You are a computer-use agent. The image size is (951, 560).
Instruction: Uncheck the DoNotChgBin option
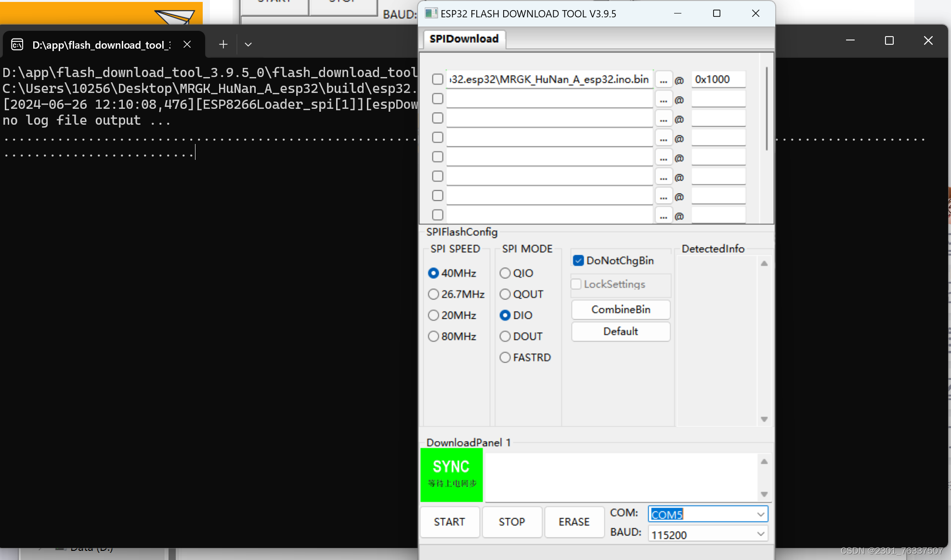[578, 260]
